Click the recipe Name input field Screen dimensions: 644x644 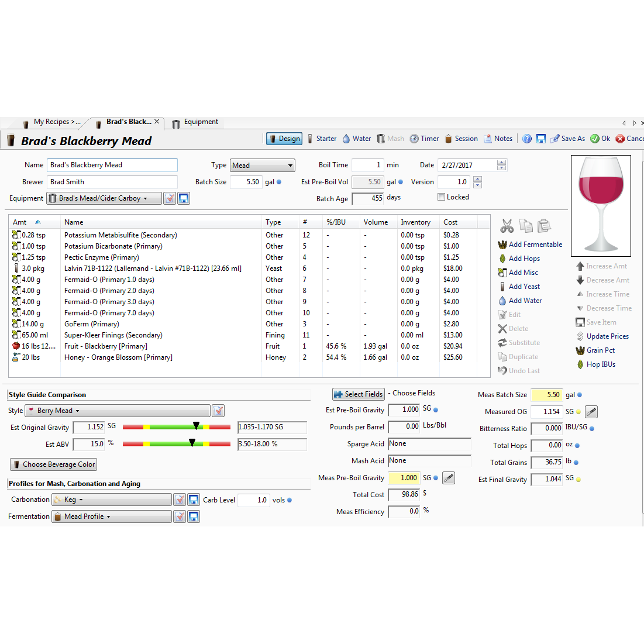coord(112,166)
